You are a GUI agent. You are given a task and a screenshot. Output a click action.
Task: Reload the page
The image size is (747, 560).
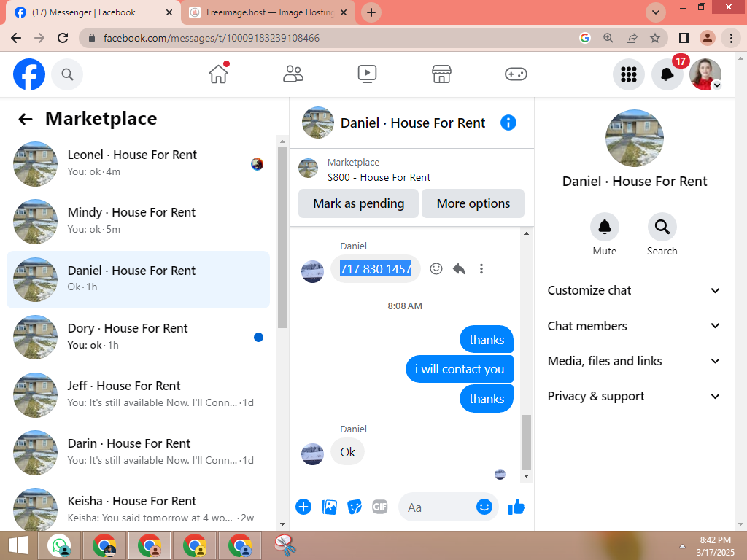coord(63,38)
